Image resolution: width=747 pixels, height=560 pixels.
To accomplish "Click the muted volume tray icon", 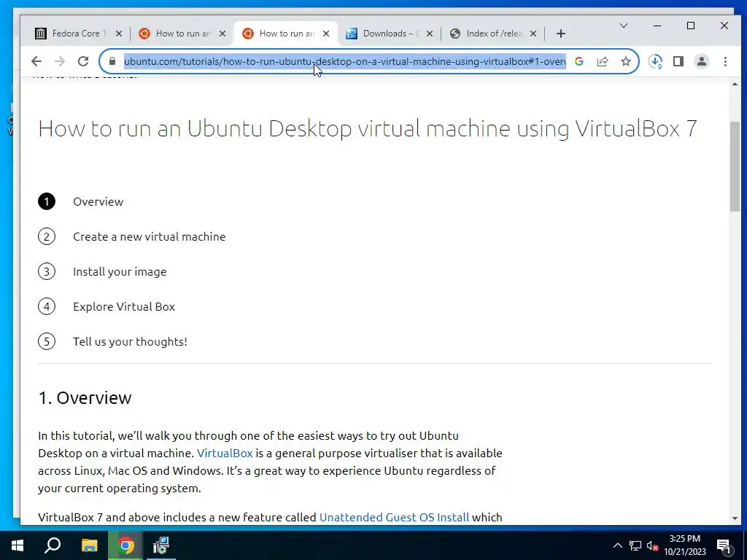I will 652,545.
